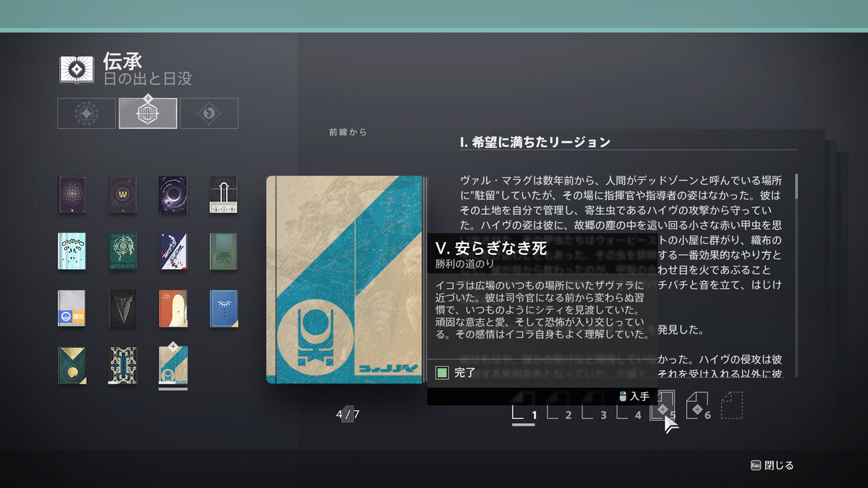Open the unread page 6 entry
The width and height of the screenshot is (868, 488).
[698, 406]
